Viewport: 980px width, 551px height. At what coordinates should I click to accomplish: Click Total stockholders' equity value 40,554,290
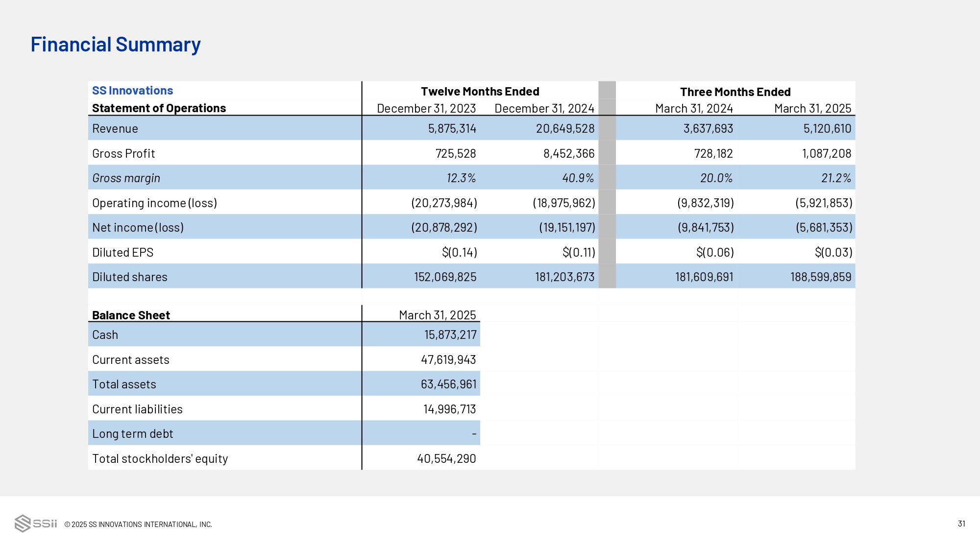click(446, 459)
